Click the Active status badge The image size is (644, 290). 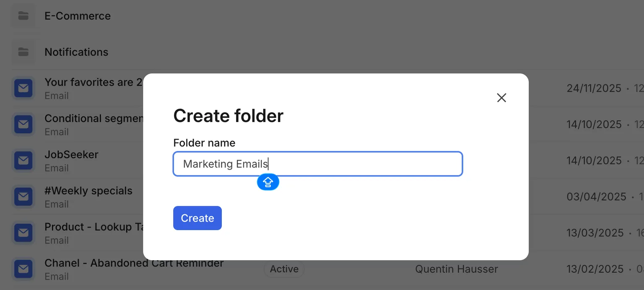[x=284, y=269]
